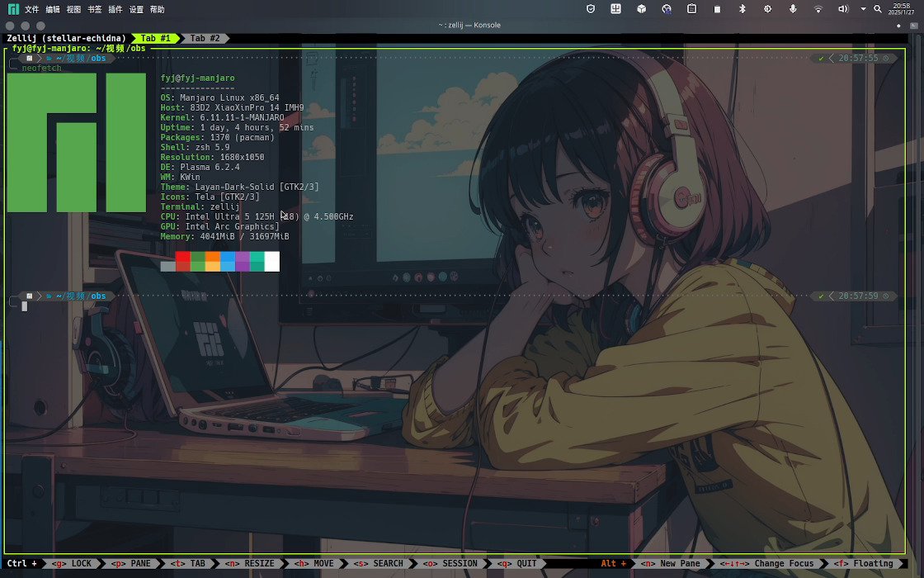Click the terminal cursor at the empty prompt

tap(25, 306)
